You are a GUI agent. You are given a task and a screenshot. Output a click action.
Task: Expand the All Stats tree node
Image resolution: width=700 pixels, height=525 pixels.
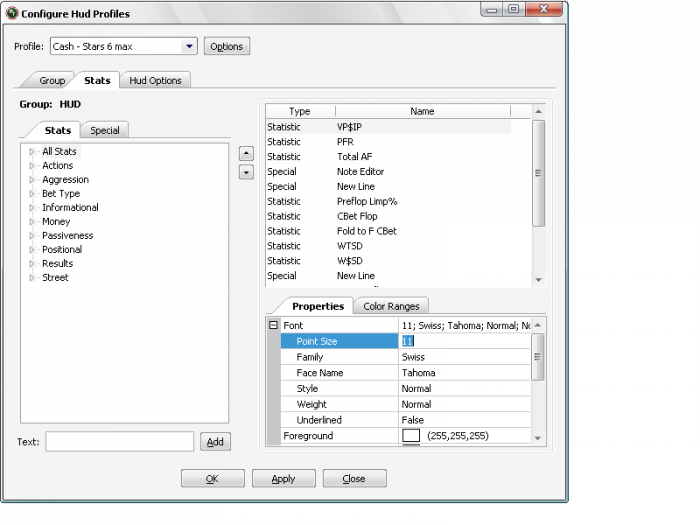(32, 152)
